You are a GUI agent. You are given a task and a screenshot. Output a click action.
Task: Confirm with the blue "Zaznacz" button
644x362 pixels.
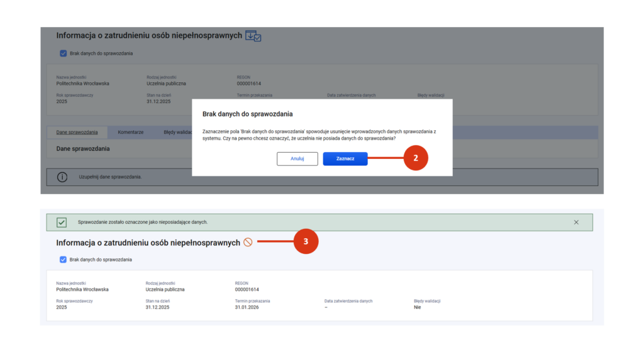[345, 159]
